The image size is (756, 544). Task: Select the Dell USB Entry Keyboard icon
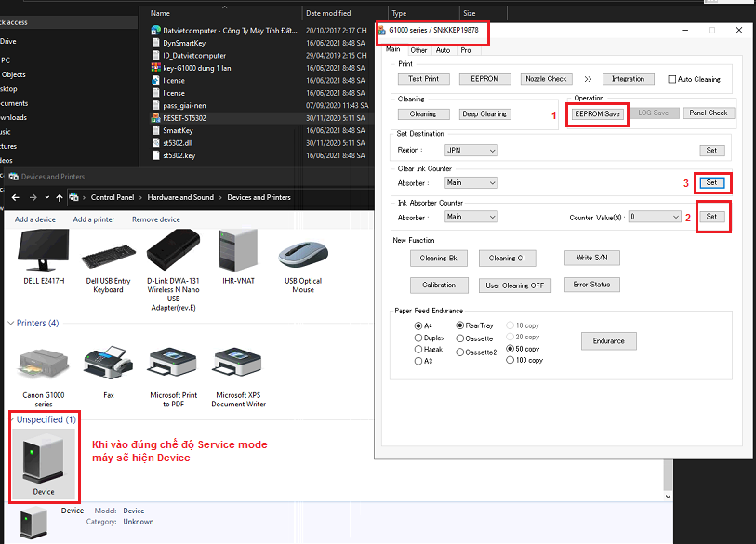[109, 256]
